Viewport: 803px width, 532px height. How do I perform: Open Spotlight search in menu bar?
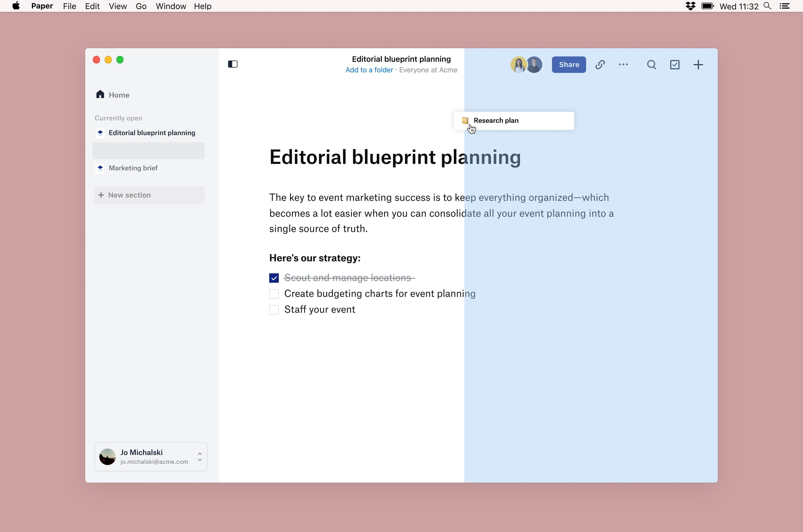pos(767,6)
